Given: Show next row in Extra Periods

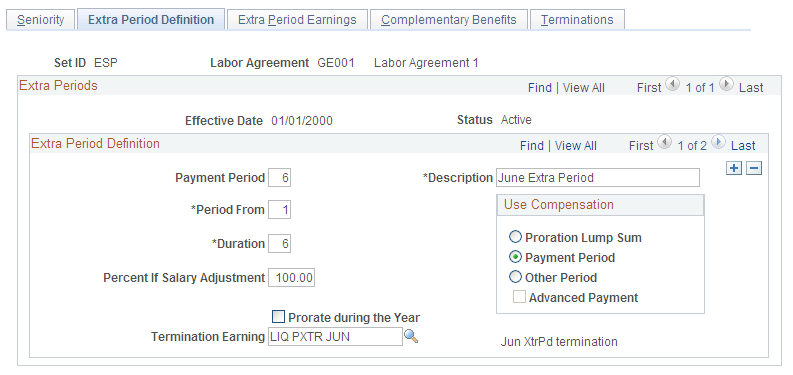Looking at the screenshot, I should pos(726,85).
